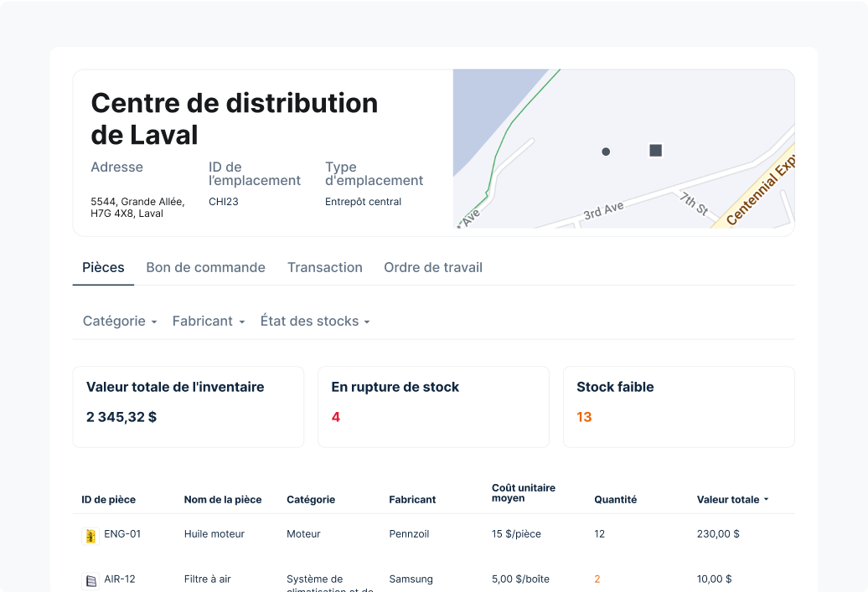Switch to the Bon de commande tab
The height and width of the screenshot is (592, 868).
[205, 267]
